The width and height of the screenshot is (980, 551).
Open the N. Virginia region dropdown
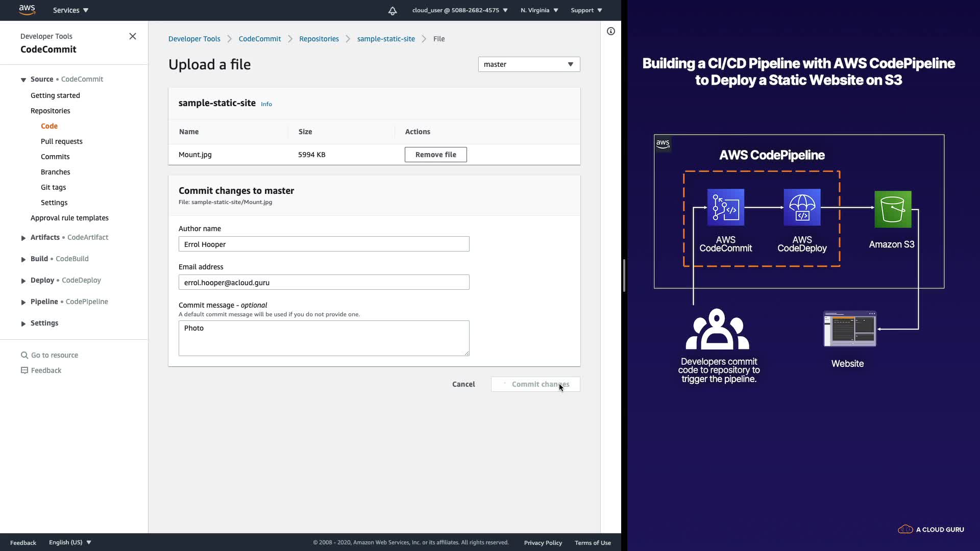(539, 10)
